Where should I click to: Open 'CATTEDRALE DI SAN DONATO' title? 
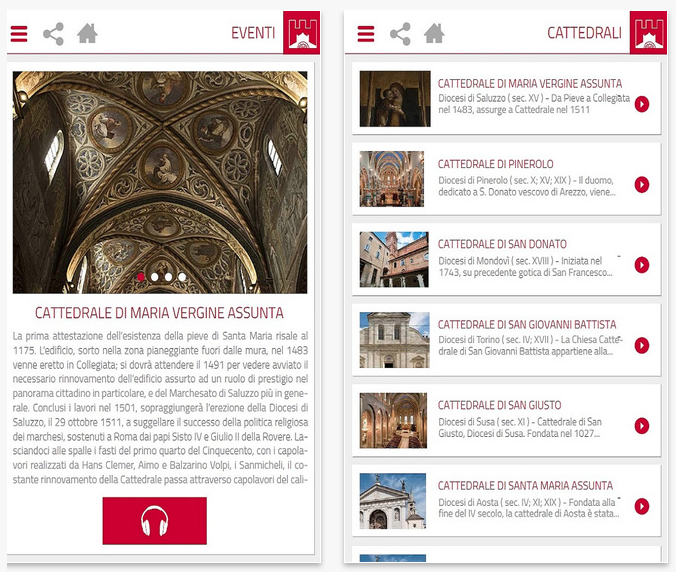(x=502, y=244)
